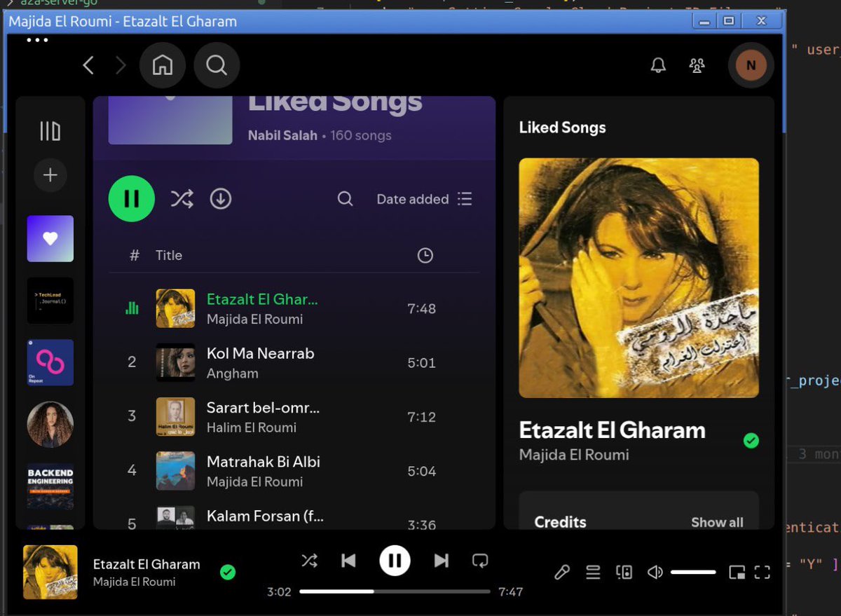Enable shuffle for Liked Songs playlist

point(182,199)
